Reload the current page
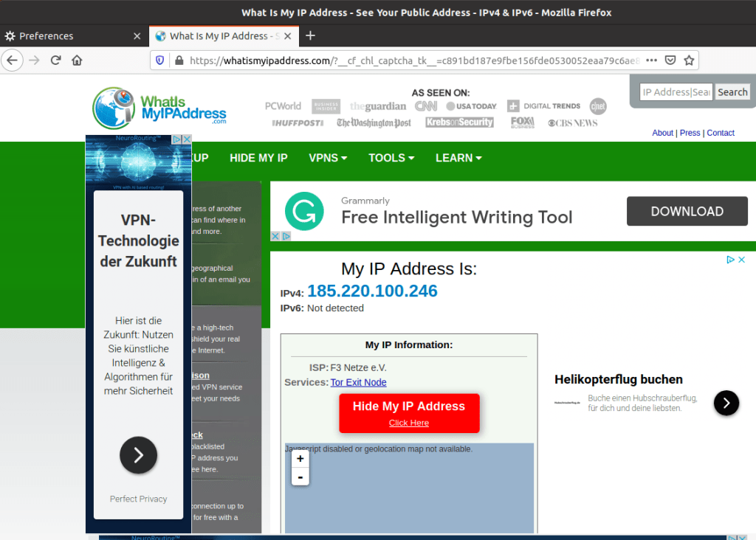 (56, 60)
